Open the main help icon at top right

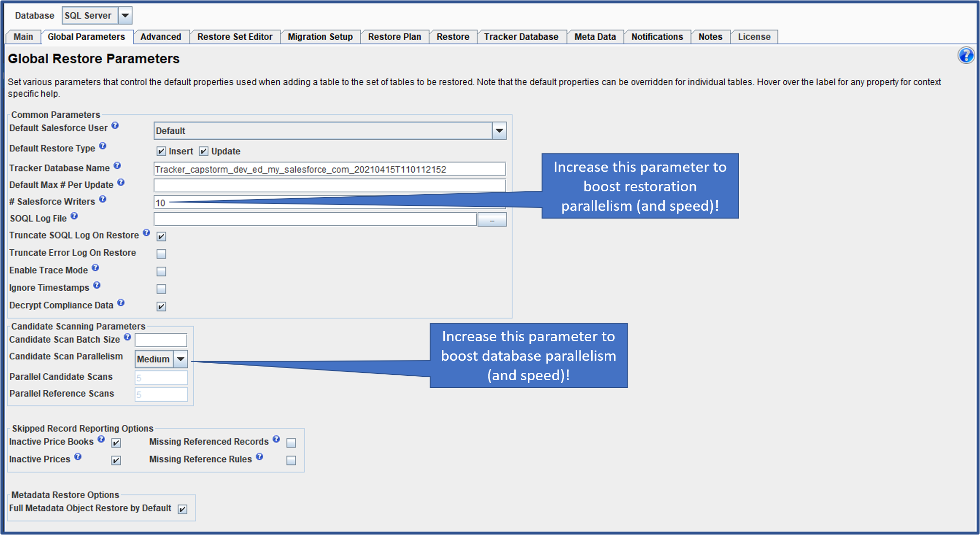[x=966, y=55]
